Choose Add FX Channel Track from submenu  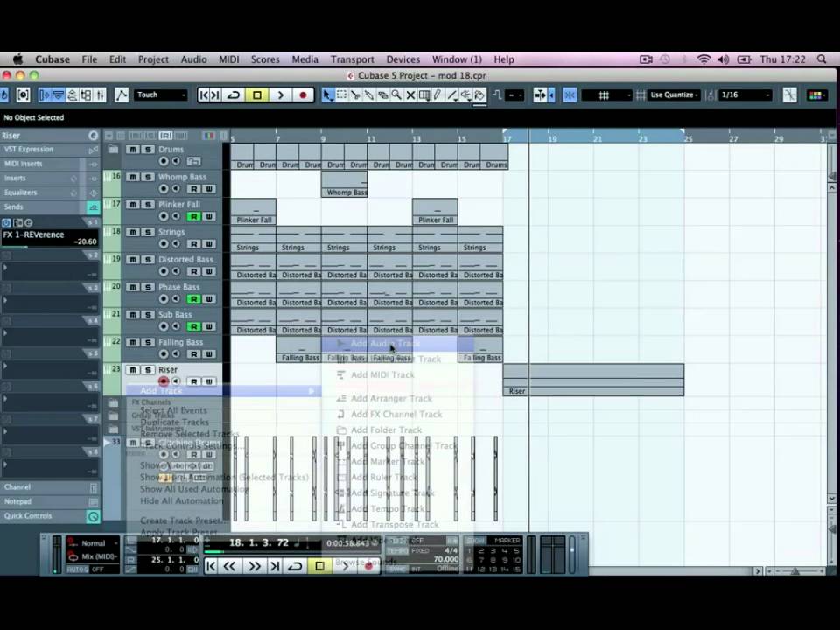pyautogui.click(x=397, y=414)
